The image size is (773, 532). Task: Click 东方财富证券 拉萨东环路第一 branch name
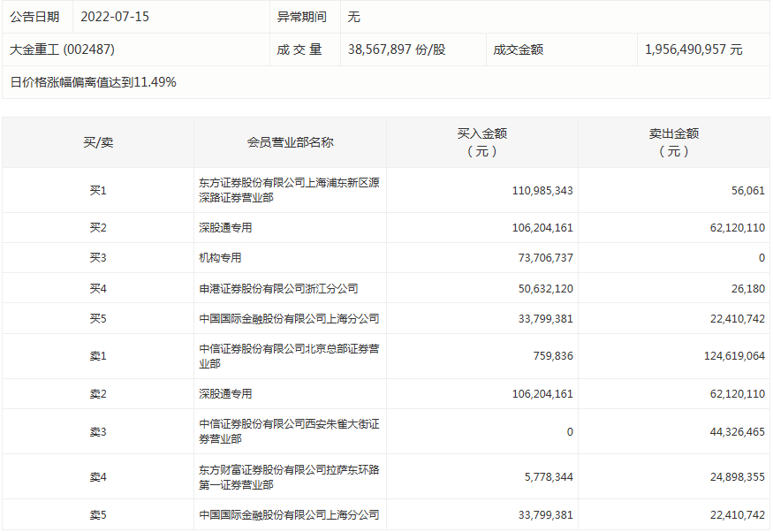coord(289,477)
